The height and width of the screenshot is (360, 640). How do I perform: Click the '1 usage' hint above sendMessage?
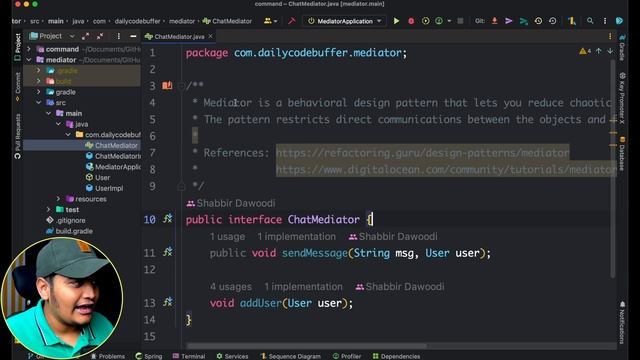point(227,237)
